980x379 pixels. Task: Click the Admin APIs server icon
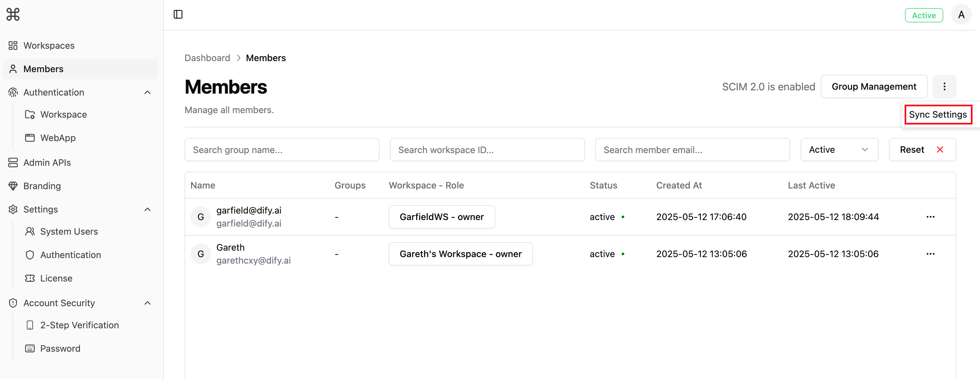tap(13, 163)
